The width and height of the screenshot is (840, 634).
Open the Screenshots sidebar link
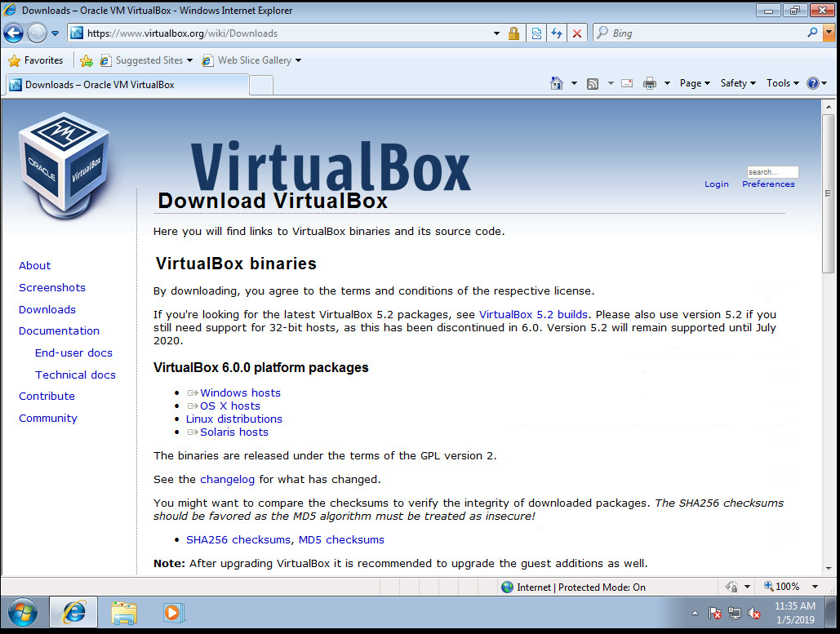click(52, 287)
